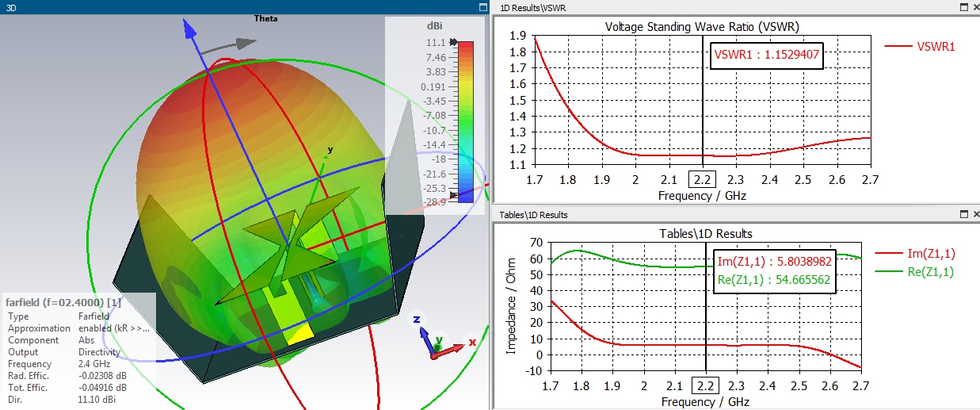Grab the upper clamp arrow at 11.1 dBi
The image size is (980, 410).
[x=454, y=42]
